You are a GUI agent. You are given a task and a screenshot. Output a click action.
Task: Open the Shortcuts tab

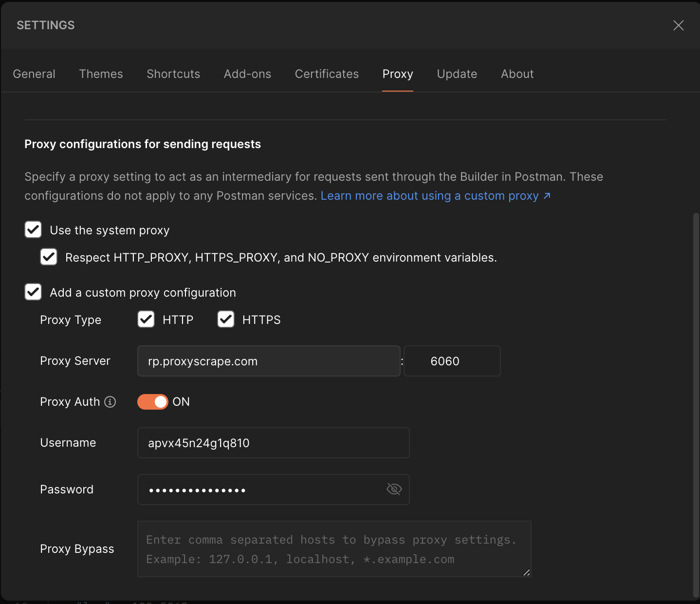(x=173, y=74)
